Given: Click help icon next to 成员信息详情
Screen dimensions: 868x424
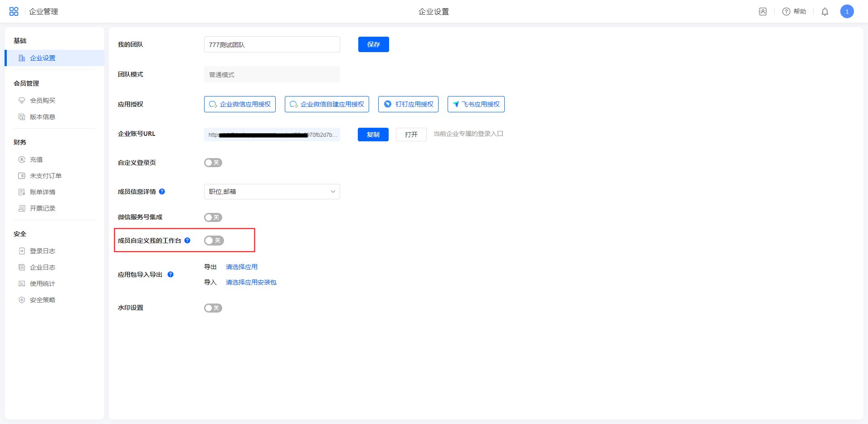Looking at the screenshot, I should [x=162, y=192].
